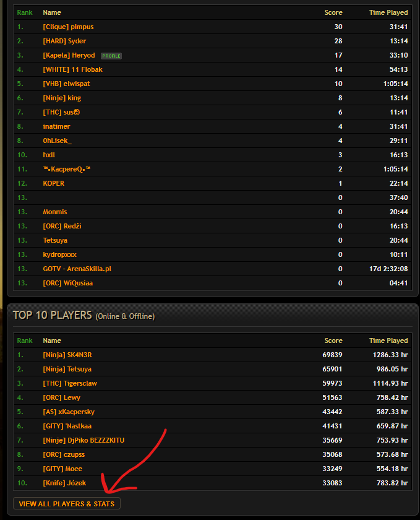Sort online players by Score column header
This screenshot has width=420, height=520.
pos(333,12)
